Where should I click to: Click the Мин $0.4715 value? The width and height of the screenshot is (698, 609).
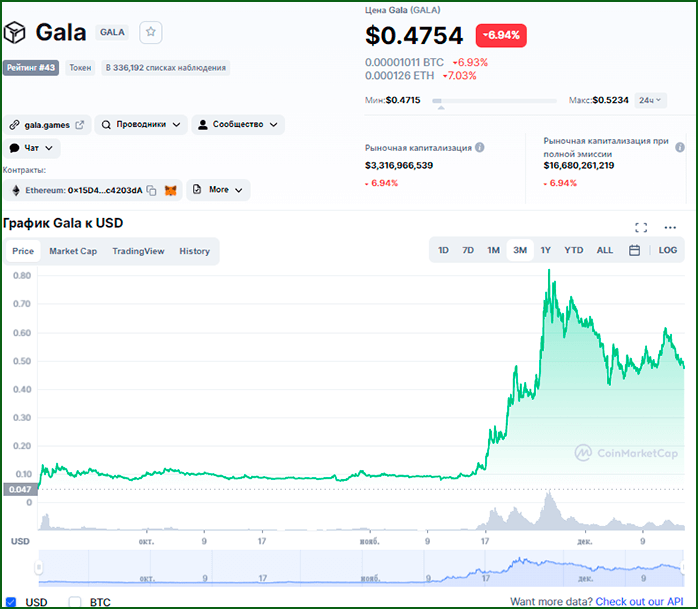pyautogui.click(x=403, y=100)
